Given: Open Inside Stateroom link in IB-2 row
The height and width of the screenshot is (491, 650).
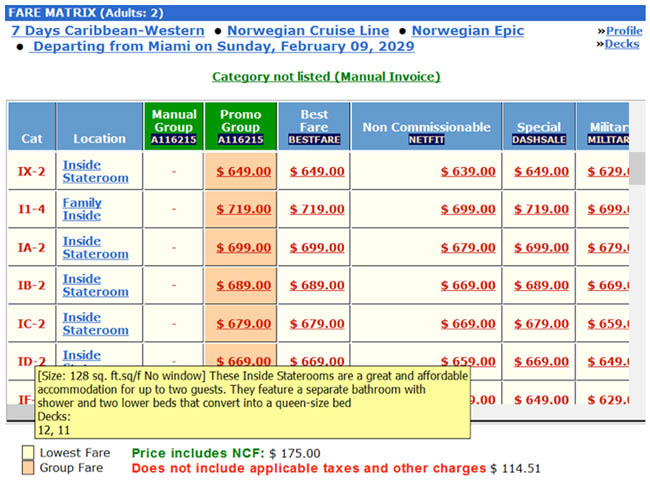Looking at the screenshot, I should pos(95,285).
